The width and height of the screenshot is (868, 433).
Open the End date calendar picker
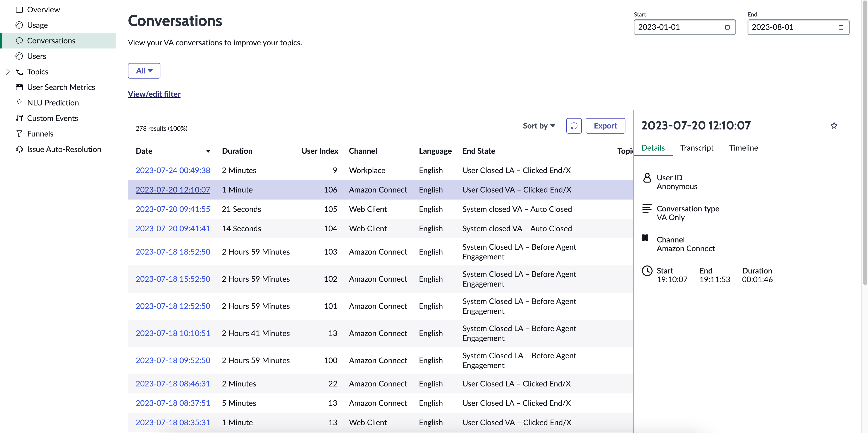(841, 27)
